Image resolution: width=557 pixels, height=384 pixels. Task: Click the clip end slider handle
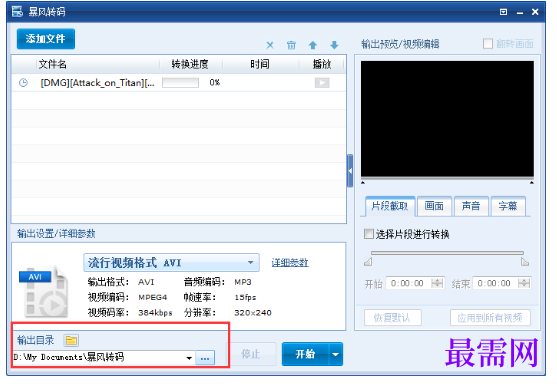pos(525,262)
